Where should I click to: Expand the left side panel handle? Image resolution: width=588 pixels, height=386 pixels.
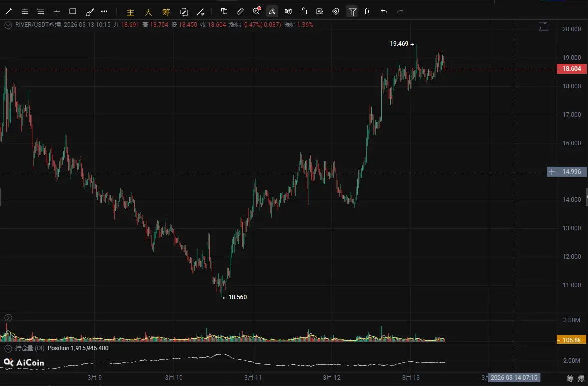(1, 197)
